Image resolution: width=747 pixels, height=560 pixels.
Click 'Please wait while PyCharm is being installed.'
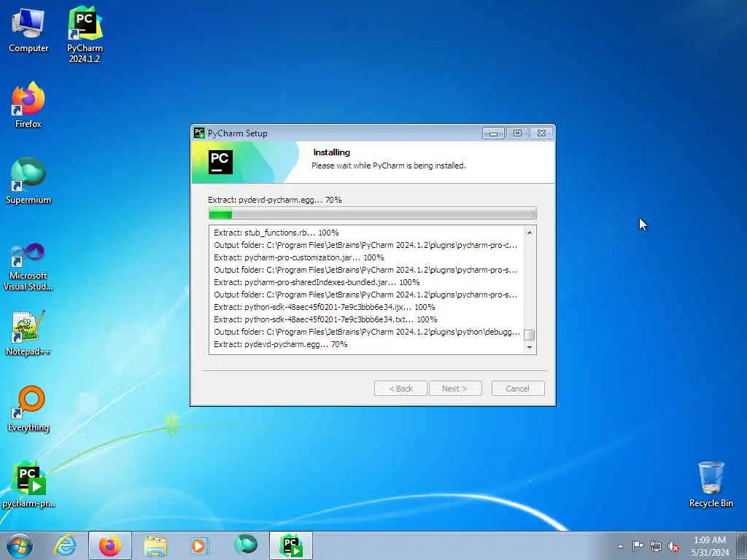pyautogui.click(x=389, y=166)
